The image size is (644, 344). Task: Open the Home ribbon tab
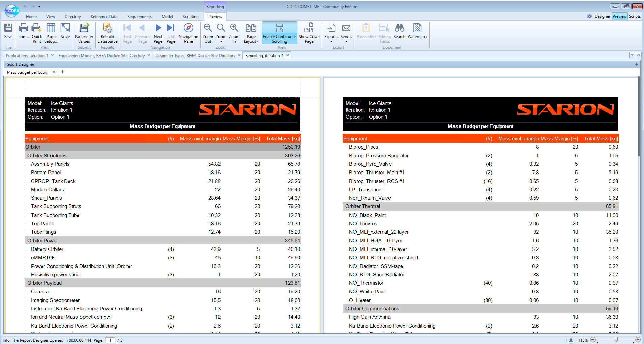tap(31, 17)
